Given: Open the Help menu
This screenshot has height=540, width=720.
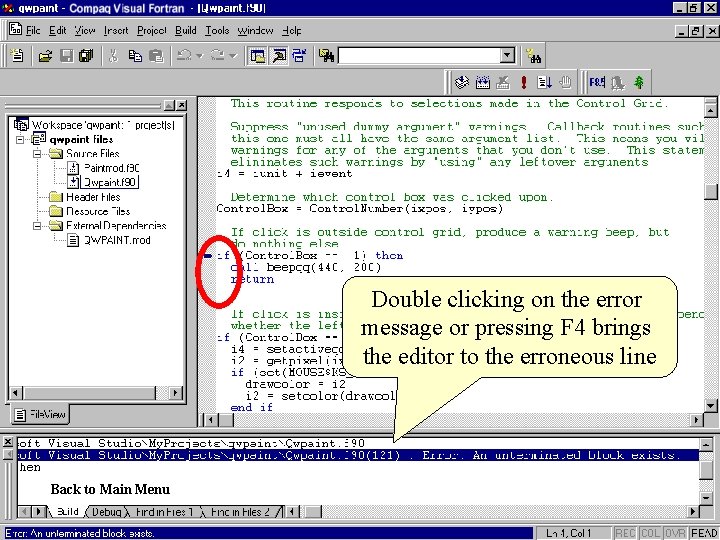Looking at the screenshot, I should pos(291,30).
